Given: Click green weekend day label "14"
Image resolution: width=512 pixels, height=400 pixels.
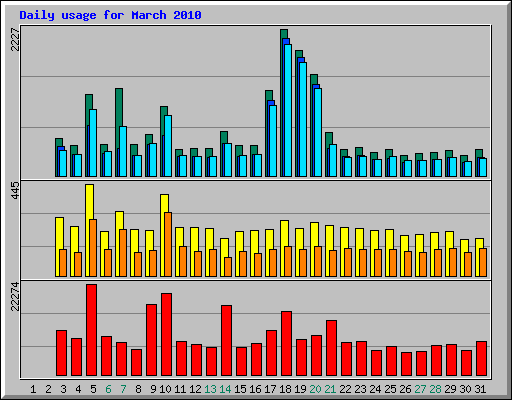Looking at the screenshot, I should [225, 389].
